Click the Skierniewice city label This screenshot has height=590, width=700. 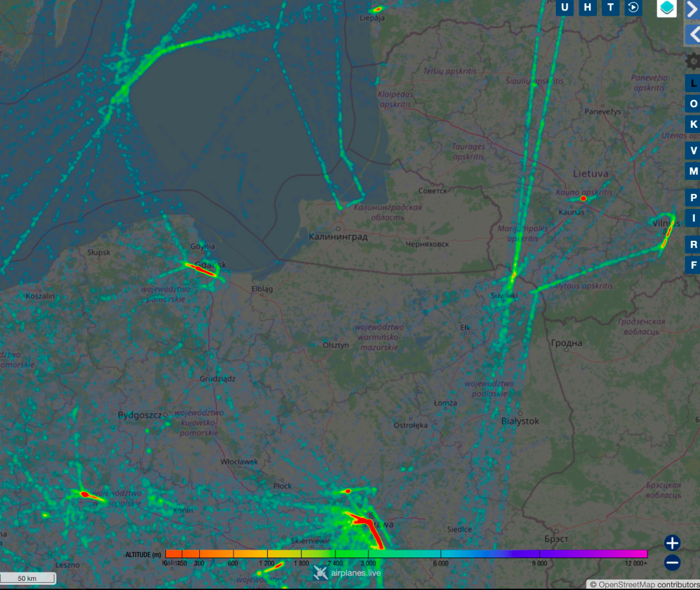311,541
